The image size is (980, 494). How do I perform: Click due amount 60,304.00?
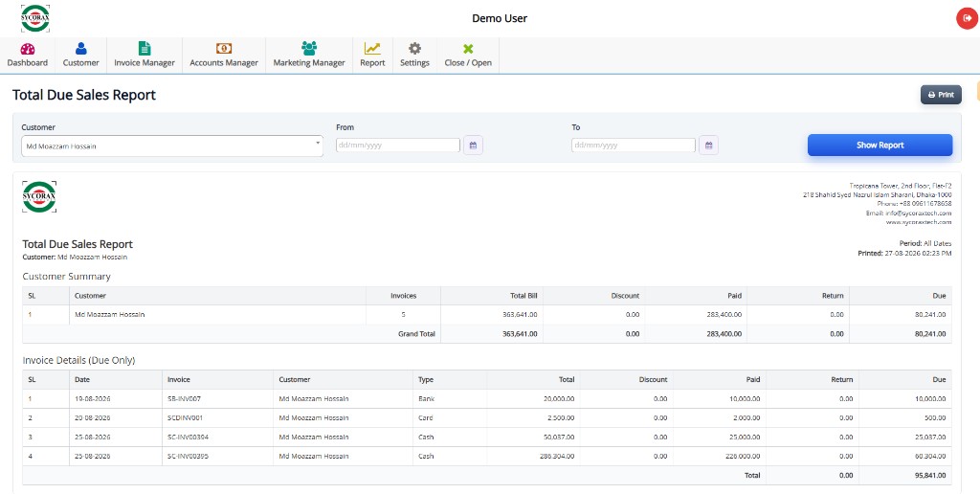pos(928,457)
